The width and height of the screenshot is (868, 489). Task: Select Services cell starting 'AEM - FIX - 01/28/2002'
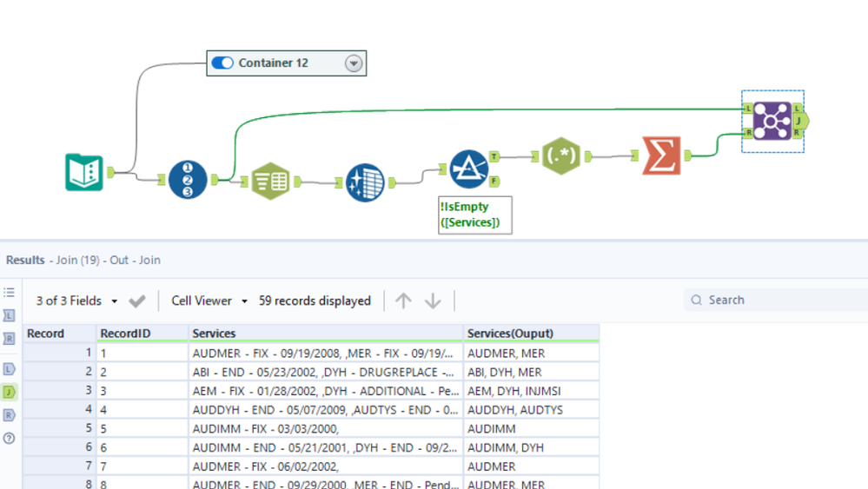point(326,391)
